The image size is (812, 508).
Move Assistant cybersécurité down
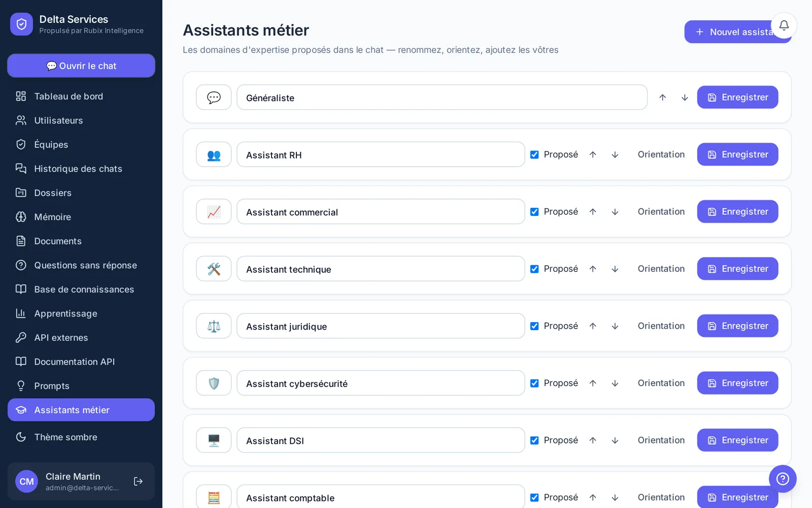tap(615, 383)
